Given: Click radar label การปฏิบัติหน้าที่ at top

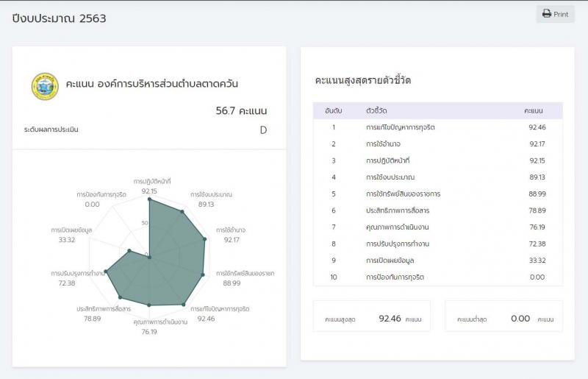Looking at the screenshot, I should [x=152, y=182].
